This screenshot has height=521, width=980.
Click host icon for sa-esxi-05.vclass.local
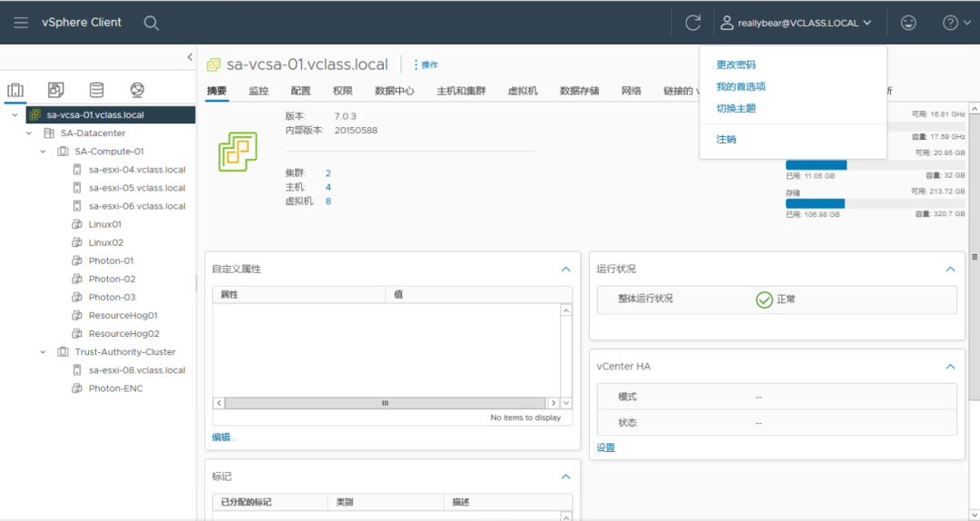tap(77, 188)
